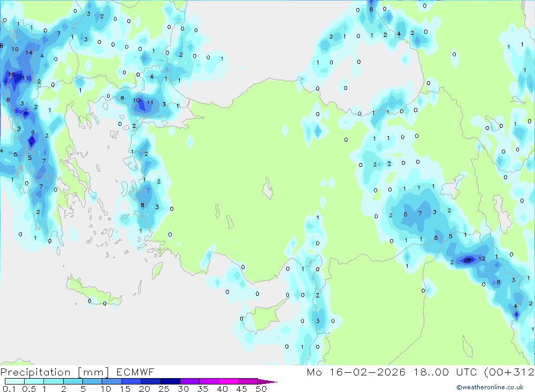
Task: Select the 40 to 45 mm magenta swatch
Action: tap(228, 381)
